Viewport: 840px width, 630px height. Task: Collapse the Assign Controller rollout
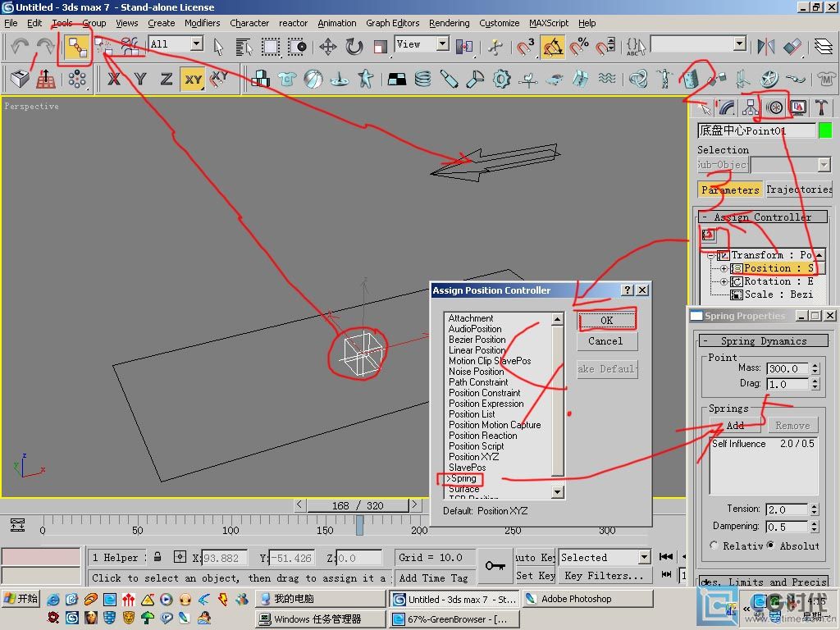coord(763,217)
